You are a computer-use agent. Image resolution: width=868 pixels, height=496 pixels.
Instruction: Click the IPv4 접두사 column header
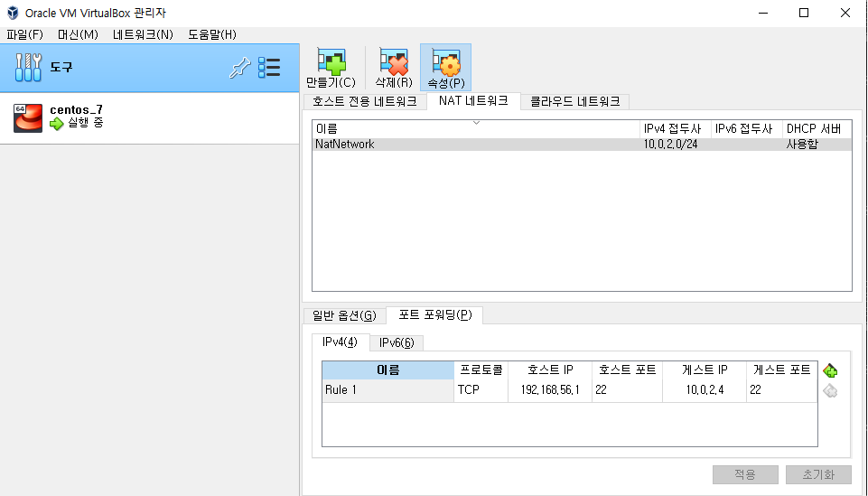(x=675, y=128)
